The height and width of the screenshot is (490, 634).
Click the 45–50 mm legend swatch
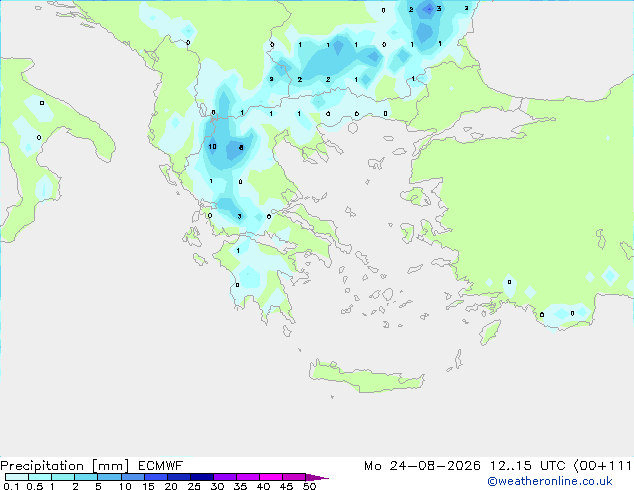pyautogui.click(x=294, y=477)
